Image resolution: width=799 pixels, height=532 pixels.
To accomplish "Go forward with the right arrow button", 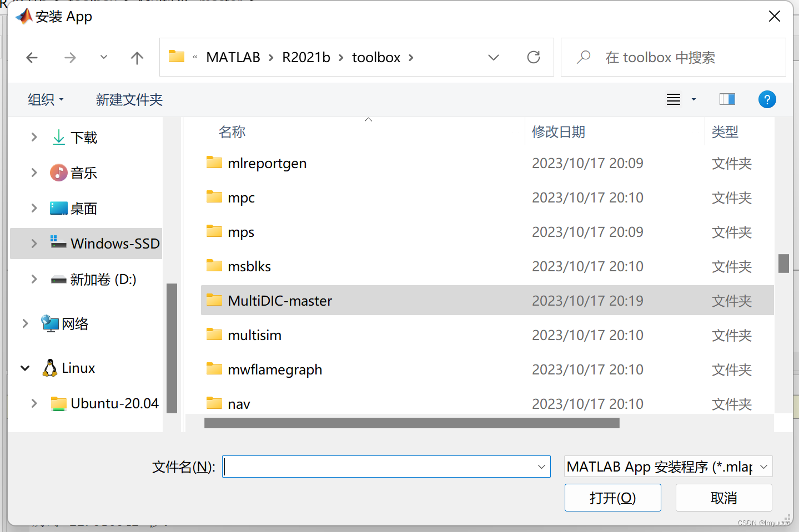I will coord(70,58).
